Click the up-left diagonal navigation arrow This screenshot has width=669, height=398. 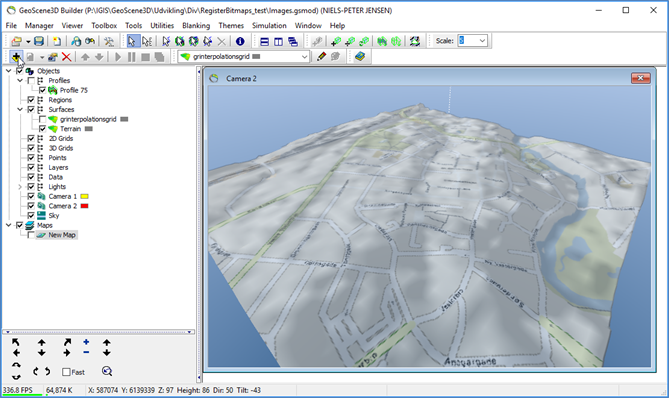tap(16, 342)
